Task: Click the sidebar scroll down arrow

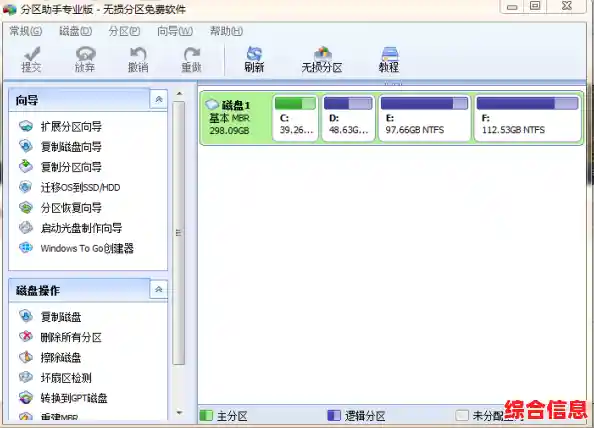Action: click(179, 412)
